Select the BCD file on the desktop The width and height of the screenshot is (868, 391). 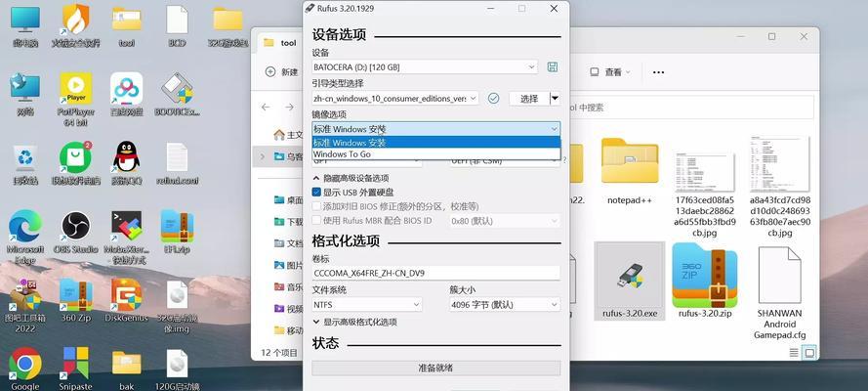(x=177, y=26)
